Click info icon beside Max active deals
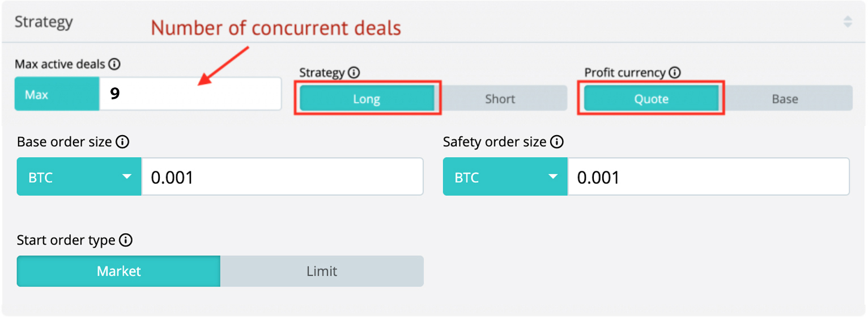The image size is (868, 320). pos(114,64)
